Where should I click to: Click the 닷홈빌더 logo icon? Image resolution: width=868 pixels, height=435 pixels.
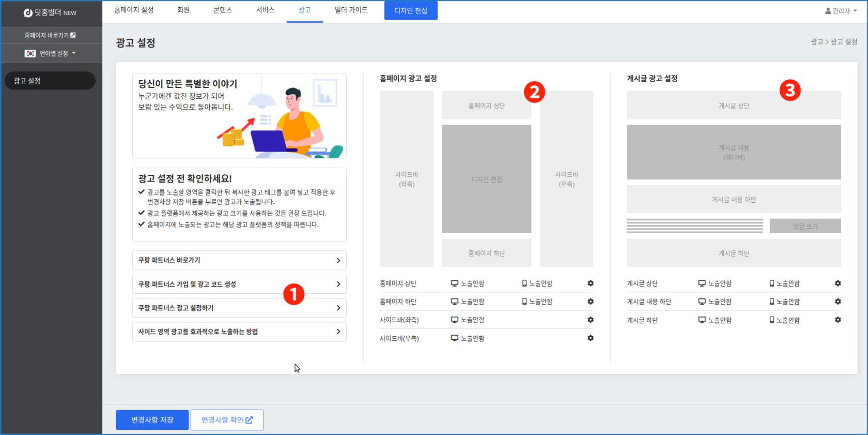coord(28,12)
